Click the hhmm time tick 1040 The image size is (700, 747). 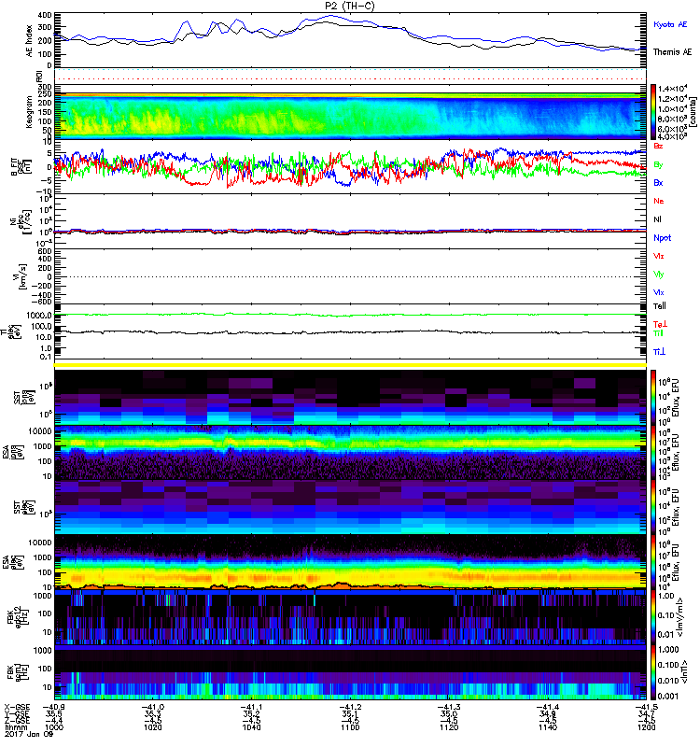[x=251, y=727]
